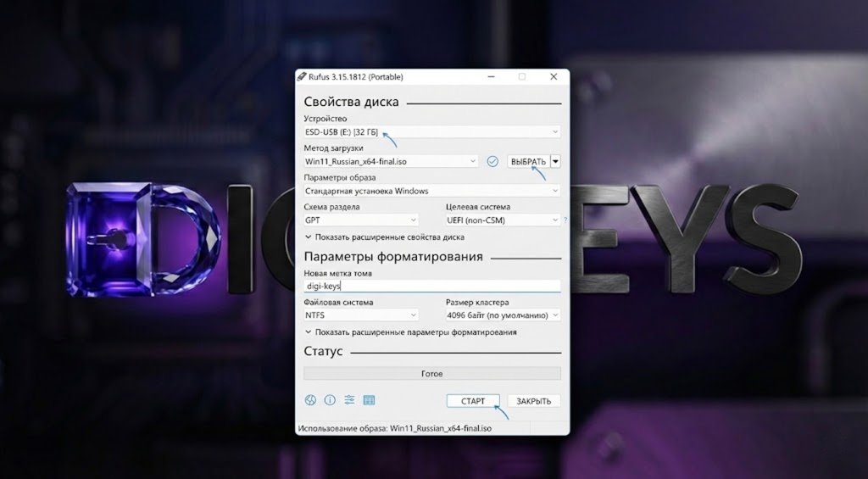868x479 pixels.
Task: Open Rufus settings sliders icon
Action: (349, 400)
